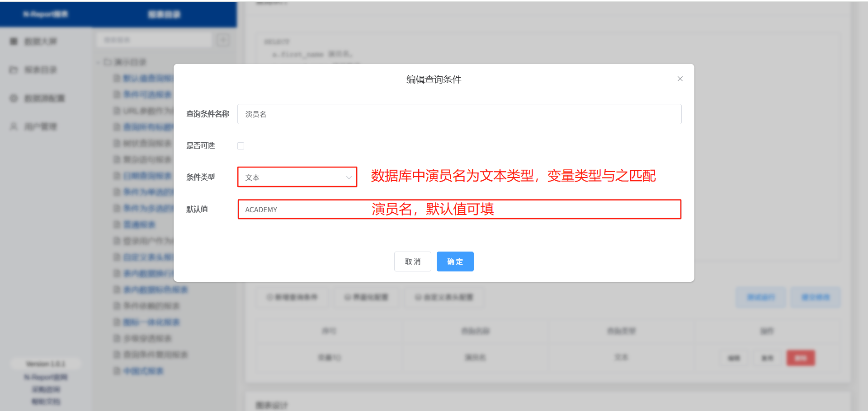Click the add button beside tree search box
The width and height of the screenshot is (868, 411).
tap(222, 40)
